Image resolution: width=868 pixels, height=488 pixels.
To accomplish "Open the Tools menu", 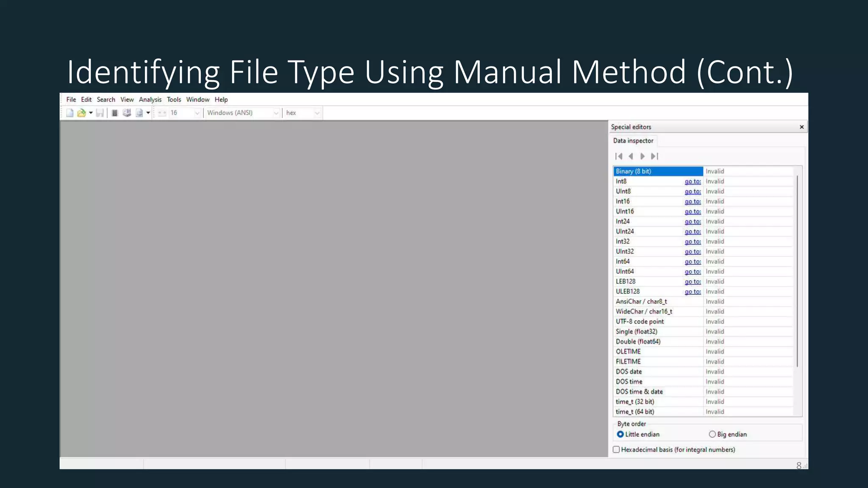I will pos(174,100).
